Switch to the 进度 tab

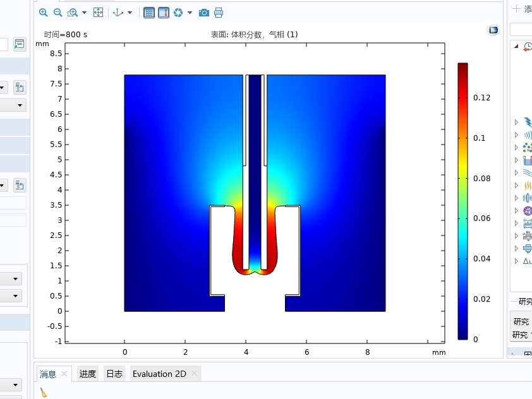(x=88, y=374)
